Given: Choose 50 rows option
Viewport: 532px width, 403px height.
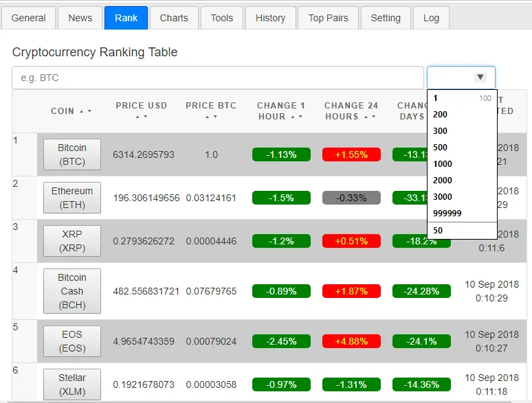Looking at the screenshot, I should click(462, 231).
